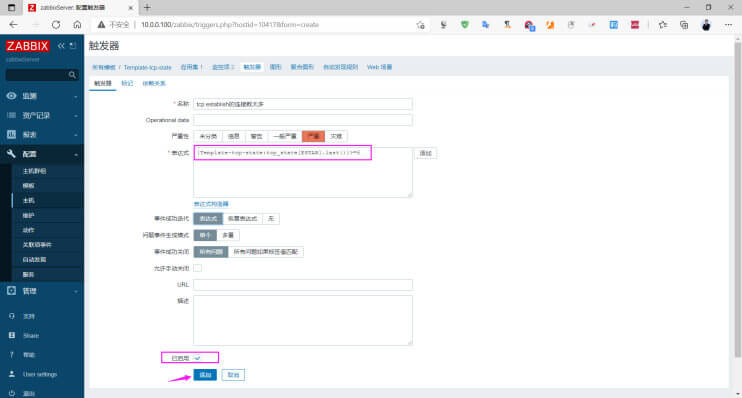Open 模板 in configuration submenu

pos(28,186)
